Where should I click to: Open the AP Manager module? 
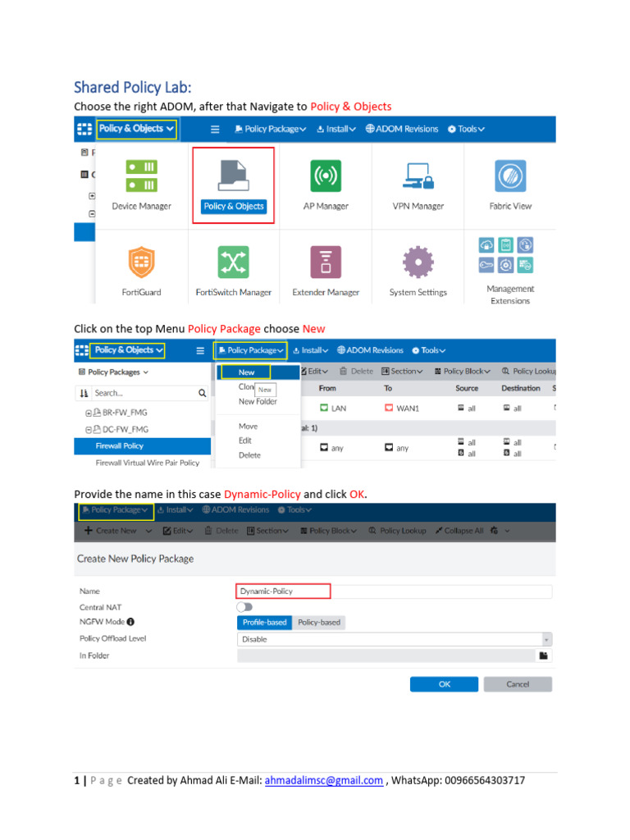[326, 185]
